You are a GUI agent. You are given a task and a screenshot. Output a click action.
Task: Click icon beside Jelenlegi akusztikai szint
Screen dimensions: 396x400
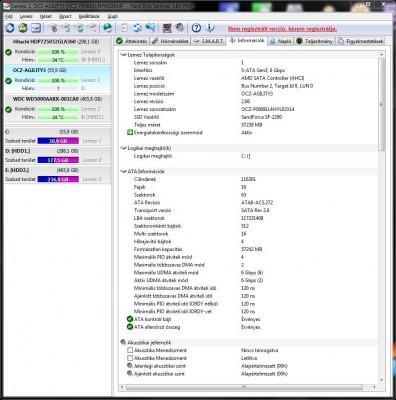pyautogui.click(x=130, y=366)
